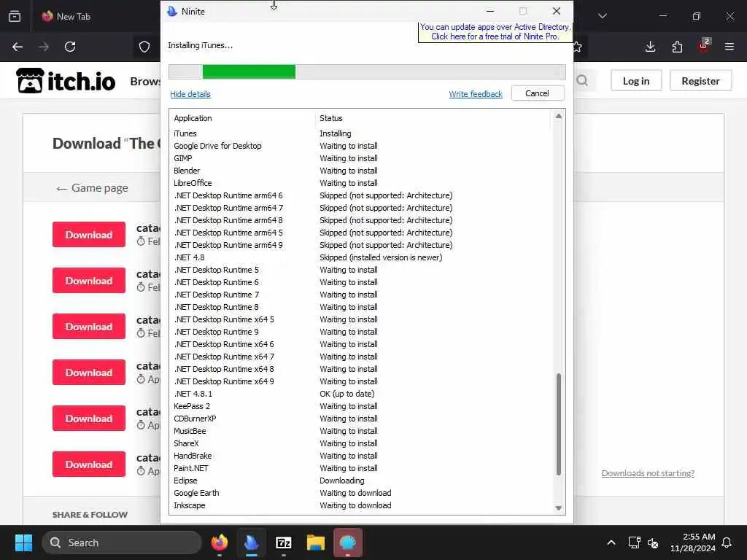Screen dimensions: 747x560
Task: Click Log in on itch.io
Action: tap(636, 81)
